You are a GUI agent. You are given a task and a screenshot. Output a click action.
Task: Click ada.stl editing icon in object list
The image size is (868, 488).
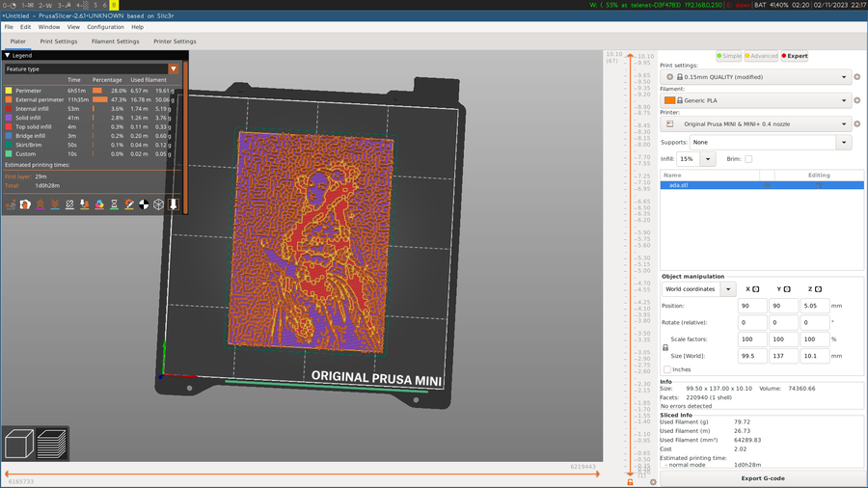coord(819,185)
